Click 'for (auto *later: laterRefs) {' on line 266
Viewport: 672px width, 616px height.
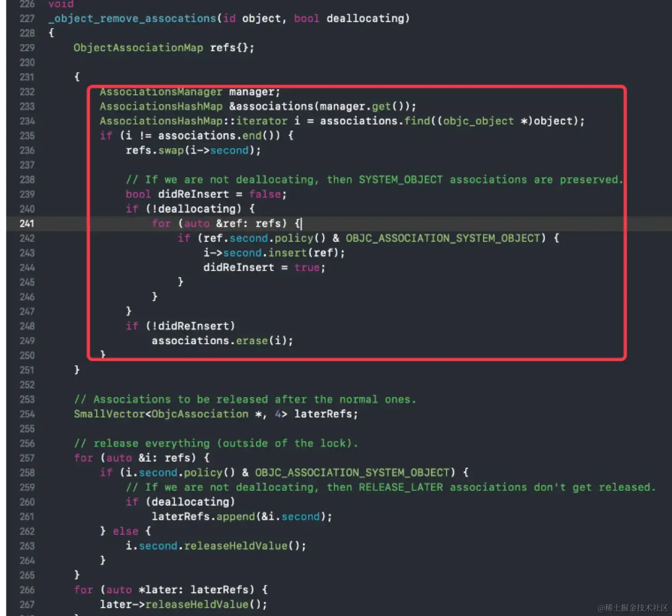(x=171, y=590)
